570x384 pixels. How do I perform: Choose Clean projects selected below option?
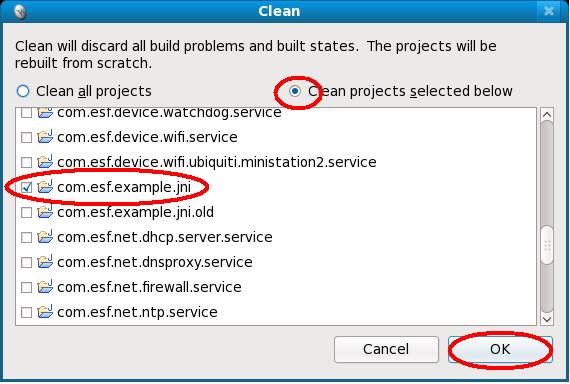pos(295,91)
